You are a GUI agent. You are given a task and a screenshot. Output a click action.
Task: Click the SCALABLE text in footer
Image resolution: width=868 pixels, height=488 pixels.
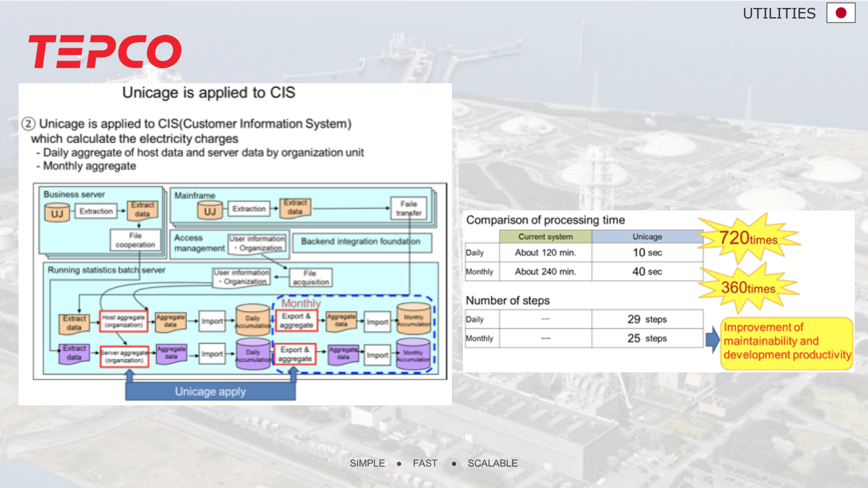click(x=492, y=463)
